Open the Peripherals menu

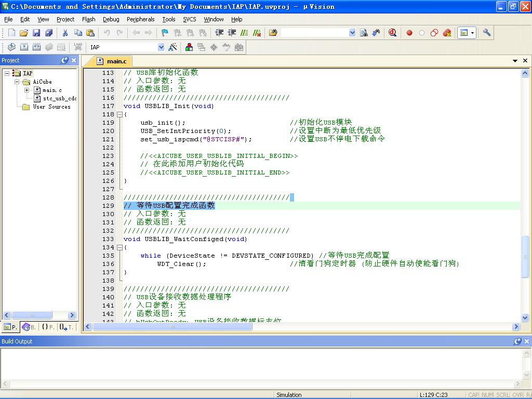[x=140, y=19]
